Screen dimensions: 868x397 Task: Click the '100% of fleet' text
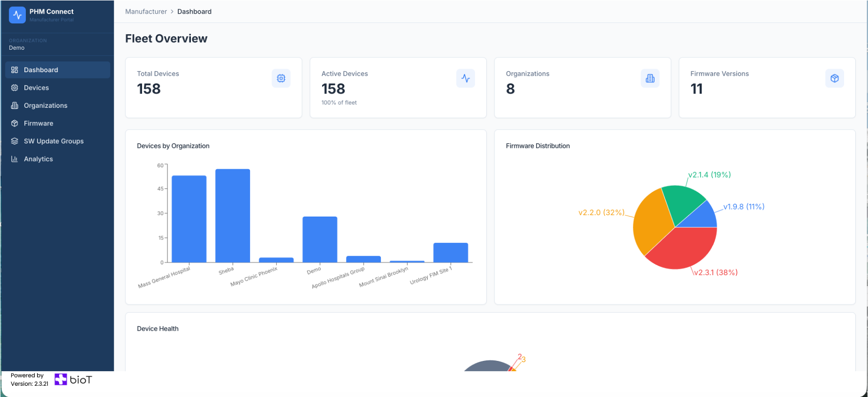pyautogui.click(x=339, y=102)
